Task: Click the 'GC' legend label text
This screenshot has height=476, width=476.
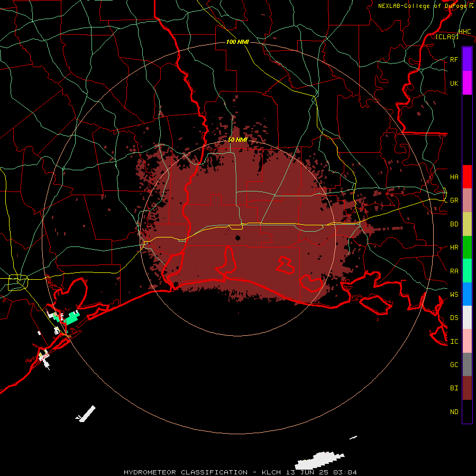Action: point(454,365)
